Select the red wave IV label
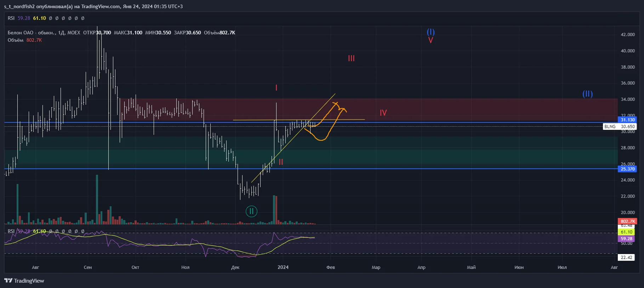The height and width of the screenshot is (288, 644). 383,113
